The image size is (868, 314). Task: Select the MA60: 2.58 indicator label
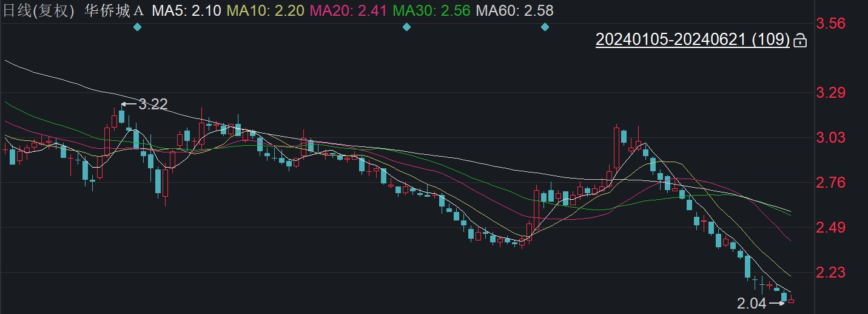514,10
